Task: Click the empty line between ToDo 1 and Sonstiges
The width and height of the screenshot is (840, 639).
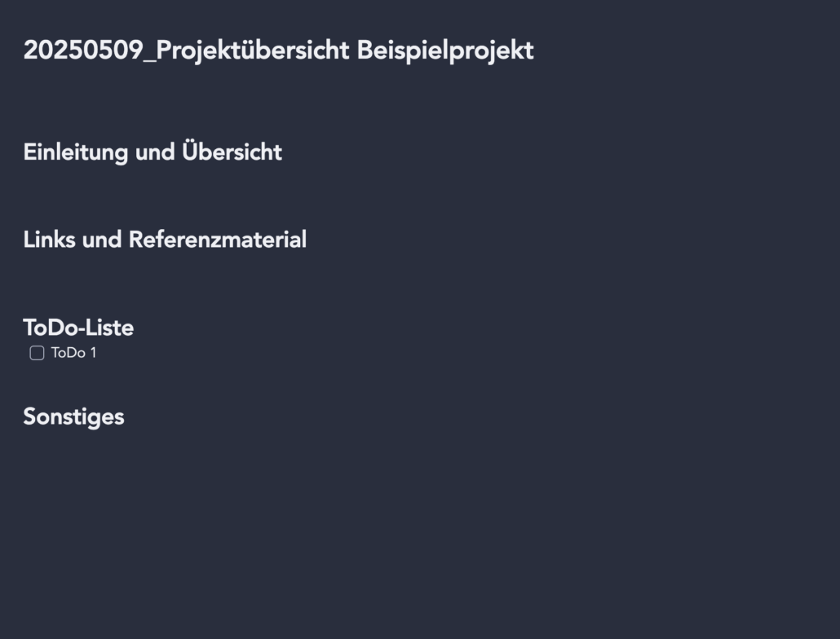Action: pyautogui.click(x=420, y=381)
